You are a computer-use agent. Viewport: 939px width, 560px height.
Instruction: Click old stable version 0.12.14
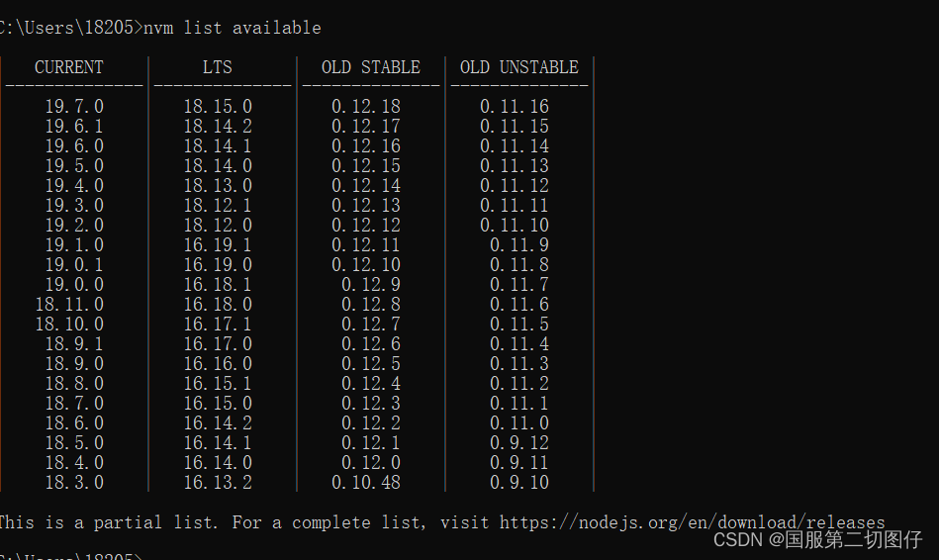coord(366,186)
